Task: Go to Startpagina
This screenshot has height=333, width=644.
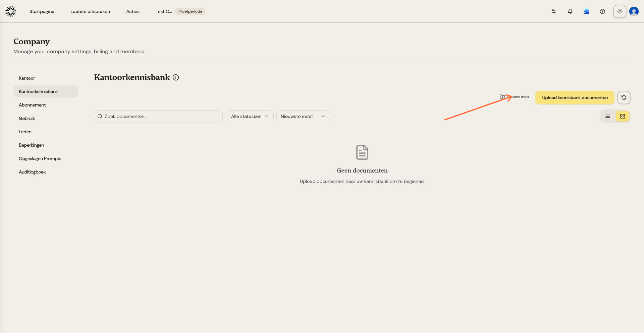Action: (x=42, y=11)
